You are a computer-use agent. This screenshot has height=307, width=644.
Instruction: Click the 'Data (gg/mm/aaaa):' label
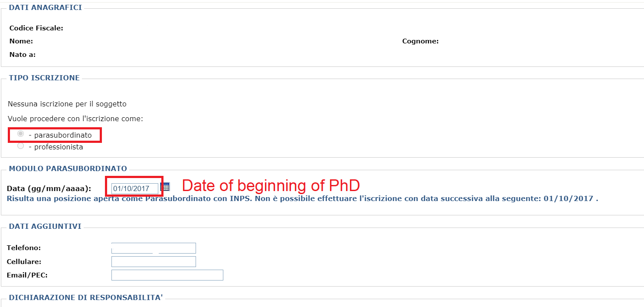point(49,188)
